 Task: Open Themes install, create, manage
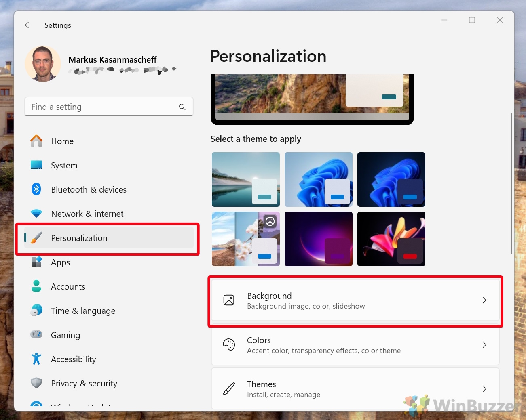click(x=355, y=388)
